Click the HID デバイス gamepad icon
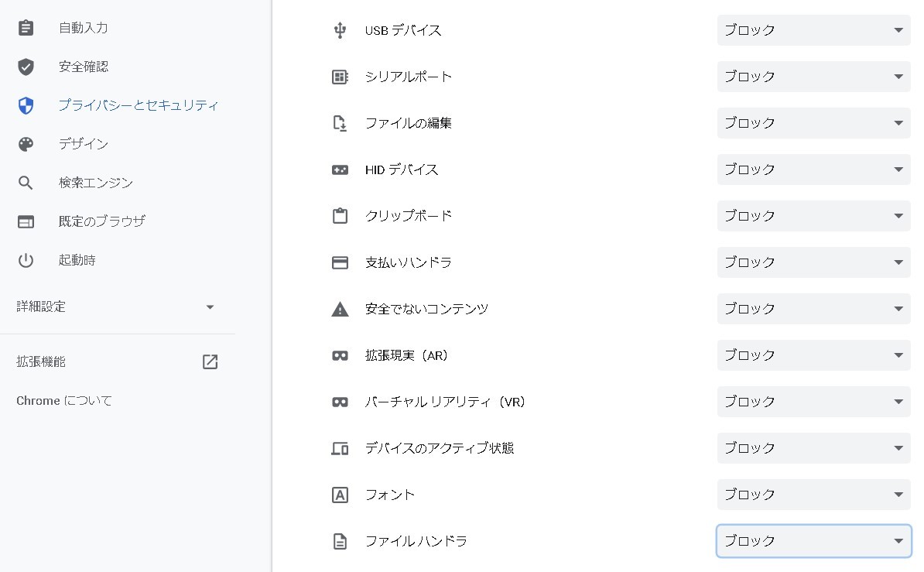This screenshot has height=572, width=924. point(340,170)
